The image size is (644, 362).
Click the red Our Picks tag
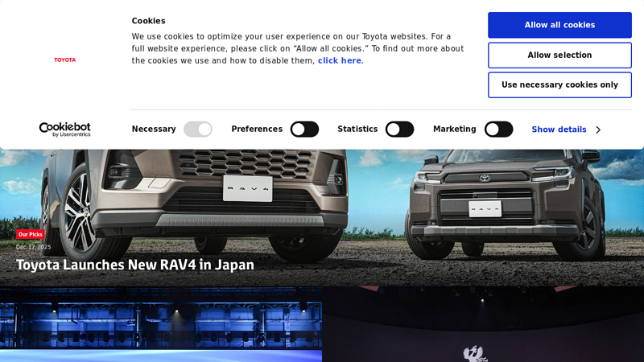click(31, 234)
